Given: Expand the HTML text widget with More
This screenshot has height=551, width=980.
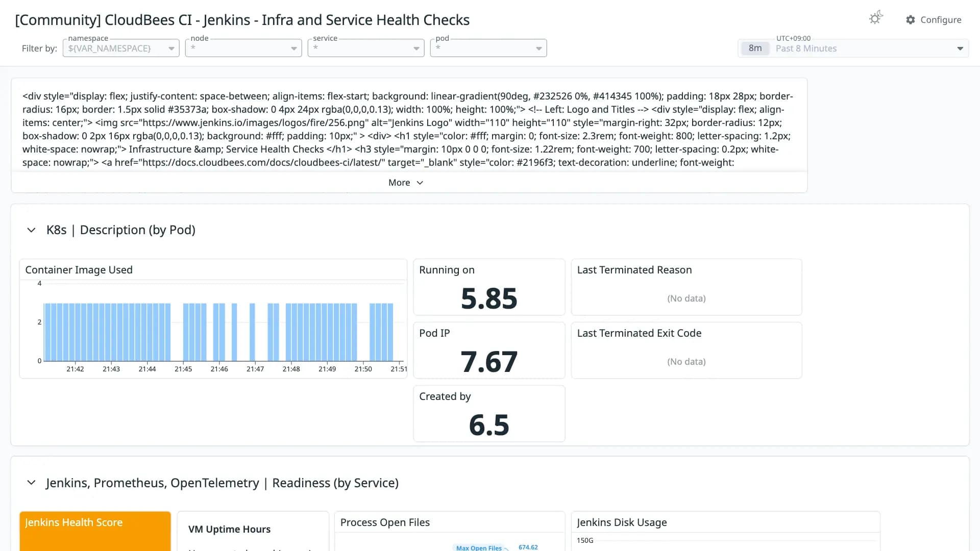Looking at the screenshot, I should point(406,183).
